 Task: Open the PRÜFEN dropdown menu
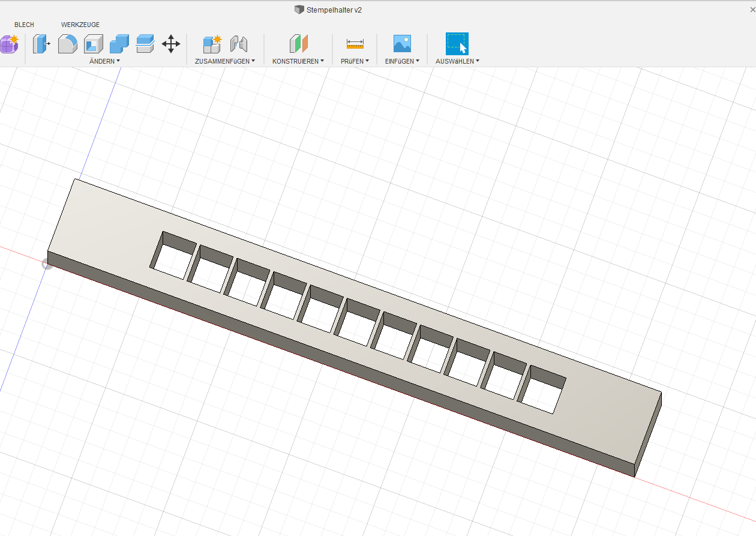(355, 61)
